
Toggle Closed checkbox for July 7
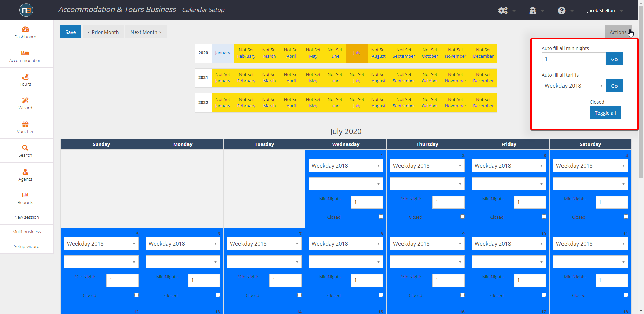coord(299,295)
